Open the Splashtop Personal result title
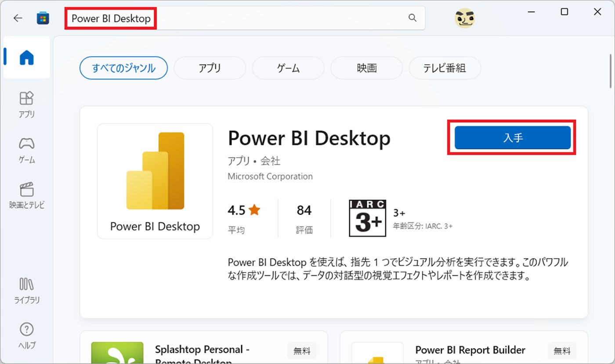The height and width of the screenshot is (364, 615). pyautogui.click(x=202, y=356)
